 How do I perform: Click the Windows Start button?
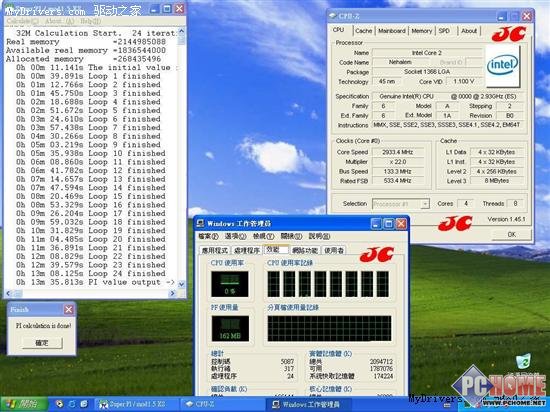tap(24, 404)
